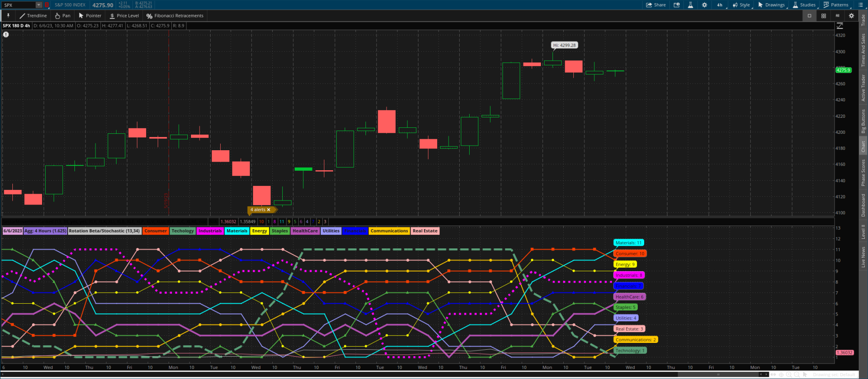The width and height of the screenshot is (868, 379).
Task: Open the Patterns menu
Action: (x=836, y=5)
